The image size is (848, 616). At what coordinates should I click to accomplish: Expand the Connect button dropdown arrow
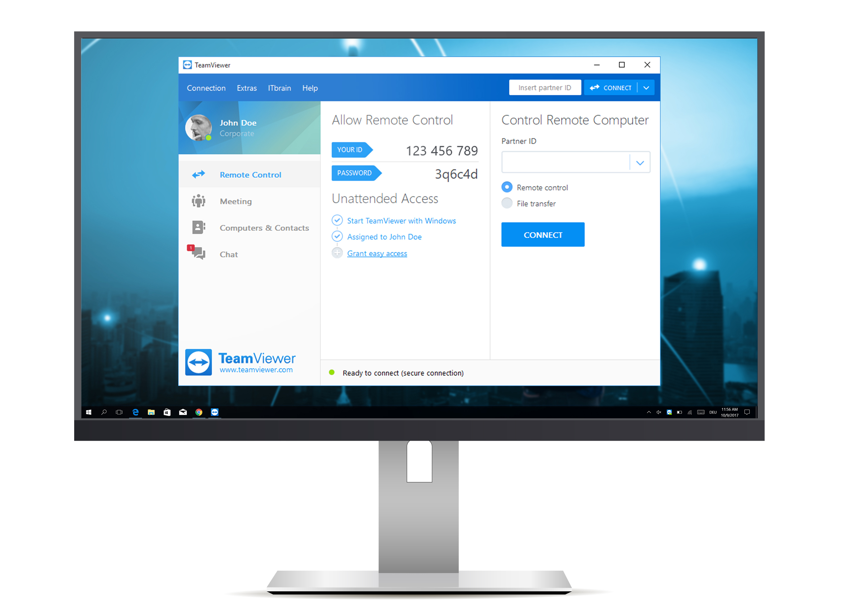[x=648, y=88]
